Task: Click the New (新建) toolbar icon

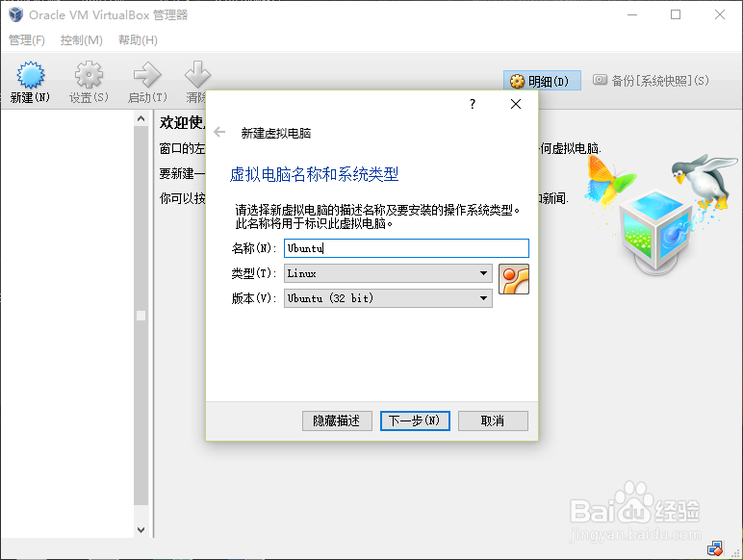Action: [x=31, y=75]
